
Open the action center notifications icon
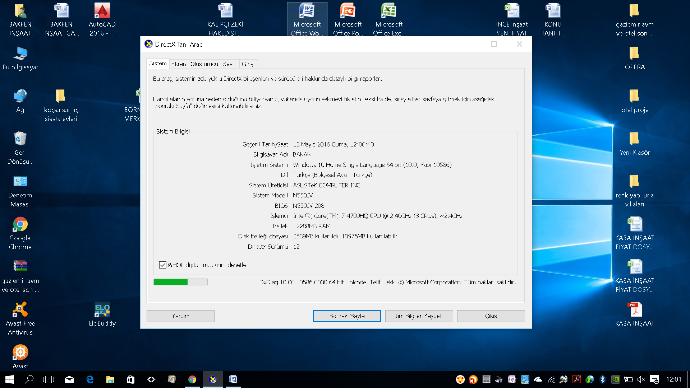point(655,379)
